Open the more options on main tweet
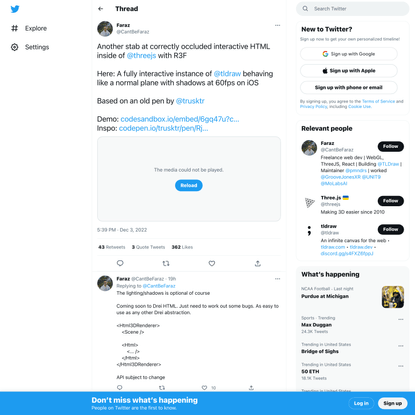This screenshot has height=415, width=415. coord(277,25)
